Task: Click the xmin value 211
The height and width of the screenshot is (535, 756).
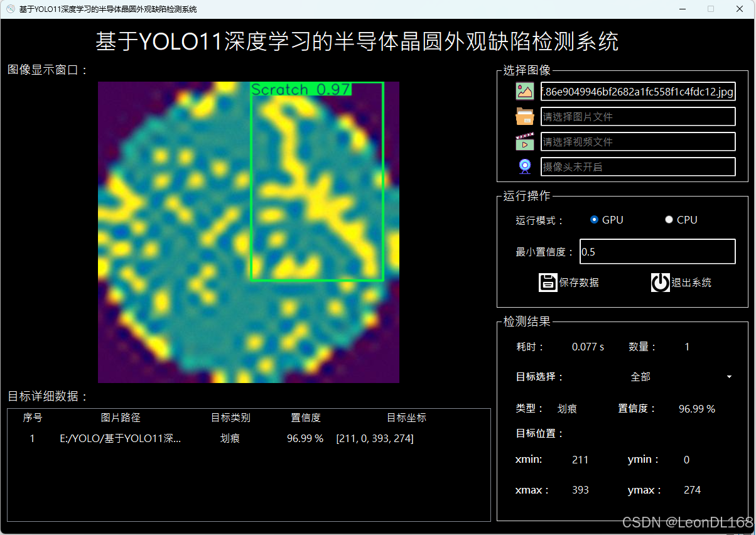Action: coord(580,460)
